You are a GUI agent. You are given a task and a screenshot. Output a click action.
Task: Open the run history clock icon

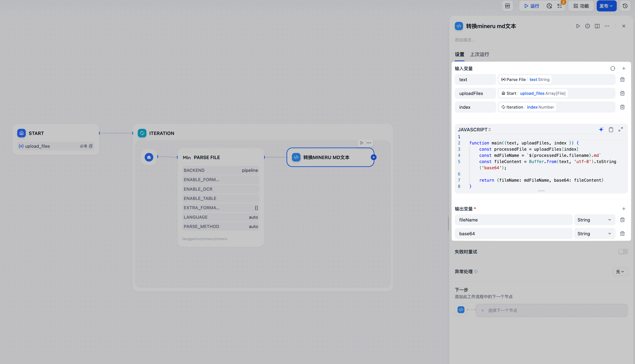[549, 6]
